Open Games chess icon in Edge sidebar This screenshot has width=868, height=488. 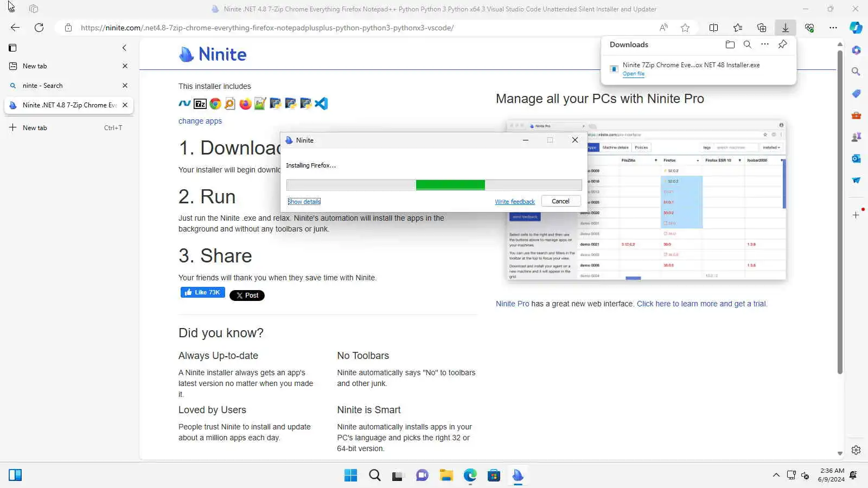pyautogui.click(x=856, y=137)
